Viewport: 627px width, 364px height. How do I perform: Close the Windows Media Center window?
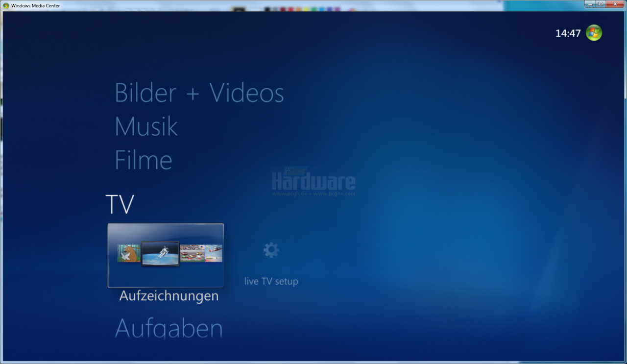[x=614, y=4]
